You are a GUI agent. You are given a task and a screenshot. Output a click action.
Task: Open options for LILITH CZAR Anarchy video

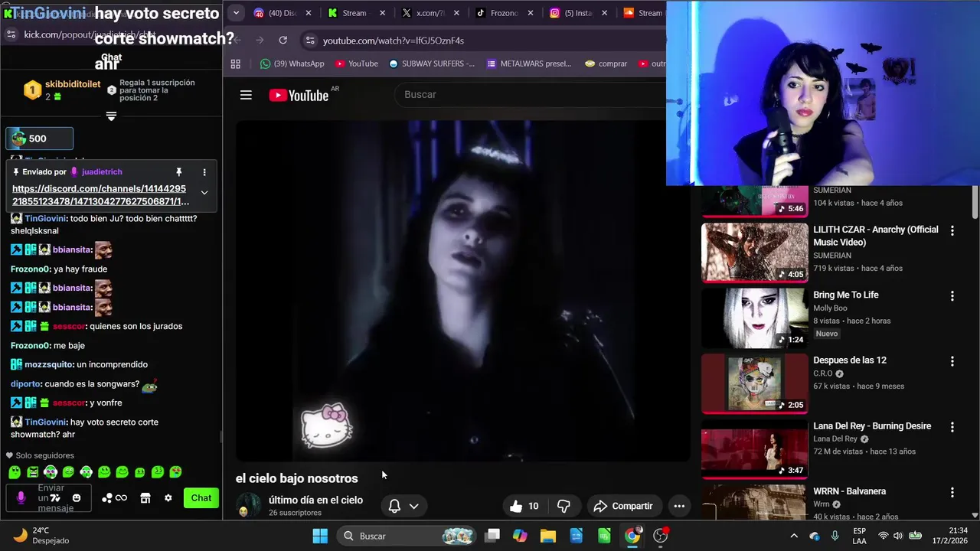[x=952, y=230]
